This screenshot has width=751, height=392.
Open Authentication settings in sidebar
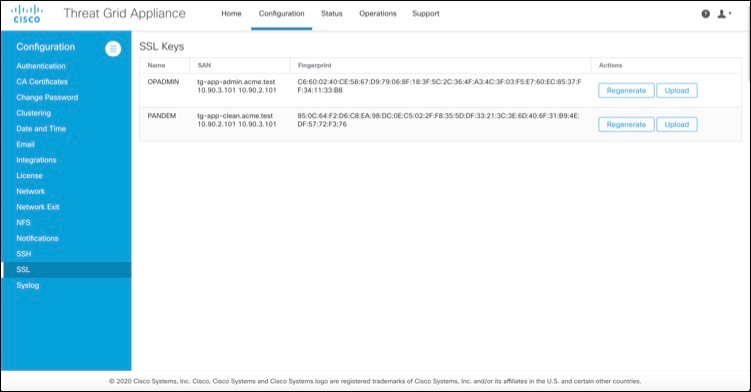tap(41, 66)
